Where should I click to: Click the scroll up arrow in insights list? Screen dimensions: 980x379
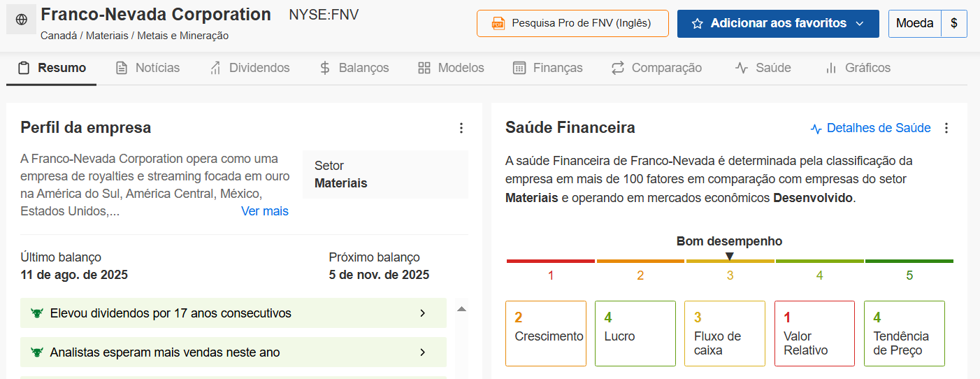tap(461, 308)
